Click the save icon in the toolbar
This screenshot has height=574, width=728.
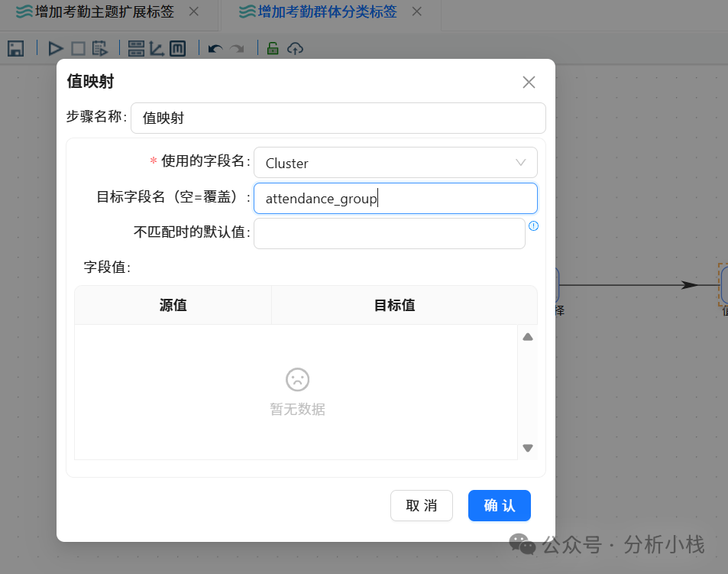16,48
